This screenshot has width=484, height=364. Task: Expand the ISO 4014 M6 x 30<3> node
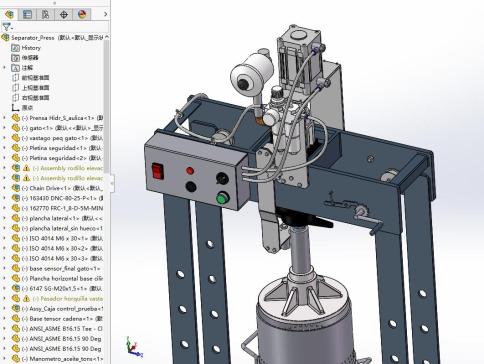pos(4,258)
